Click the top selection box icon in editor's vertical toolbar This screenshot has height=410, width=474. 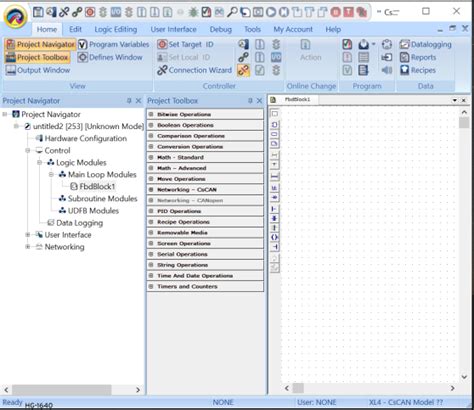pos(274,114)
